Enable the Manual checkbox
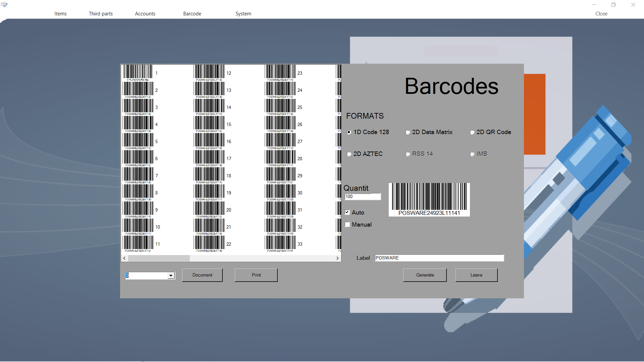The width and height of the screenshot is (644, 362). (x=347, y=225)
